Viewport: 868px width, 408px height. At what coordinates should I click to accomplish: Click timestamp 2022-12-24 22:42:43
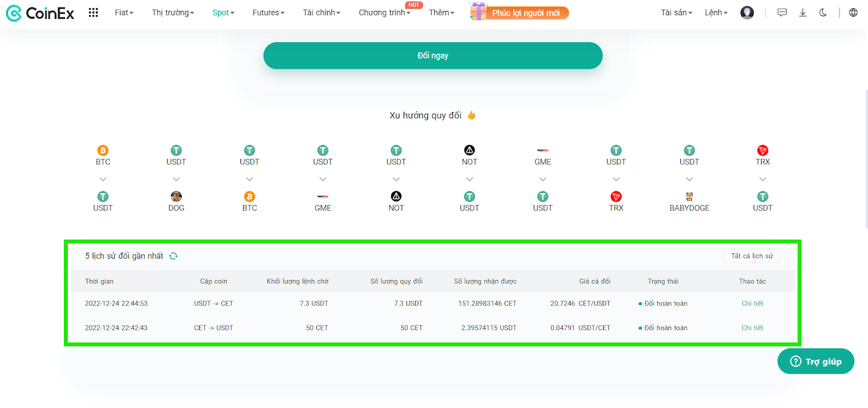tap(116, 328)
